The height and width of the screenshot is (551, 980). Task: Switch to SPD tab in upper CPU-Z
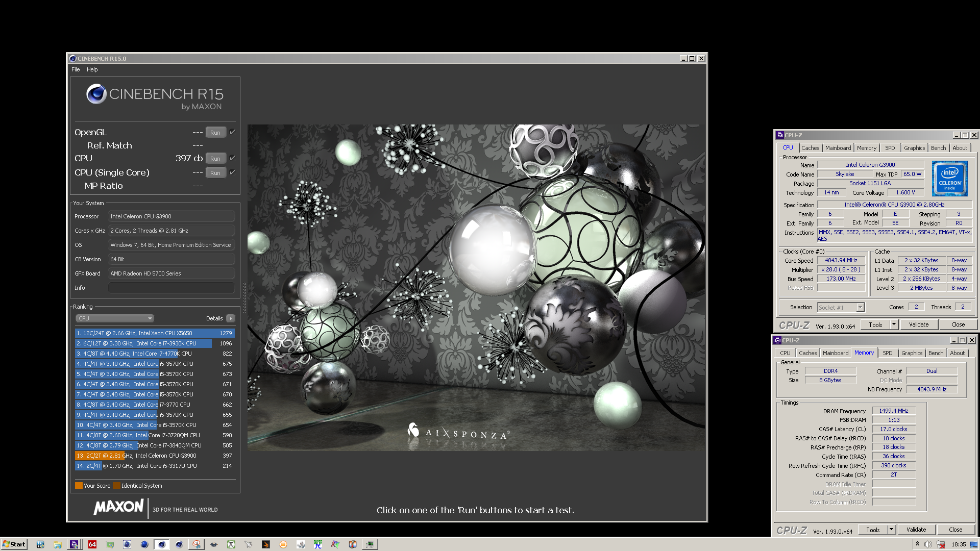click(890, 148)
